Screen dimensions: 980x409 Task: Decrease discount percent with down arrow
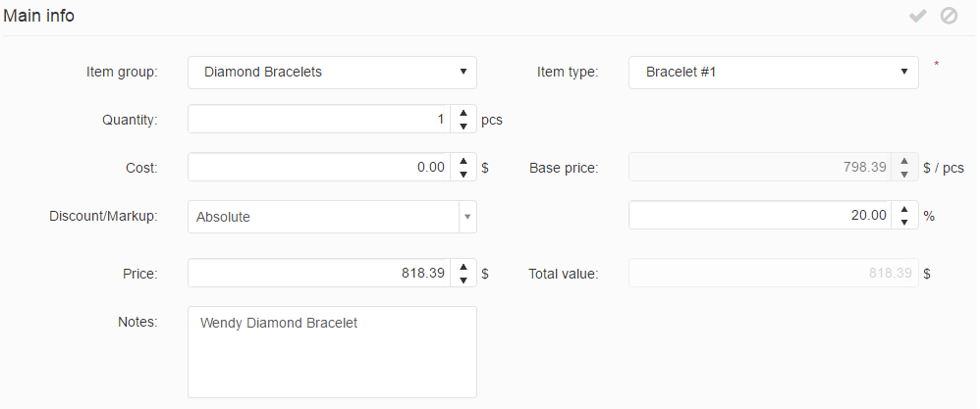904,223
